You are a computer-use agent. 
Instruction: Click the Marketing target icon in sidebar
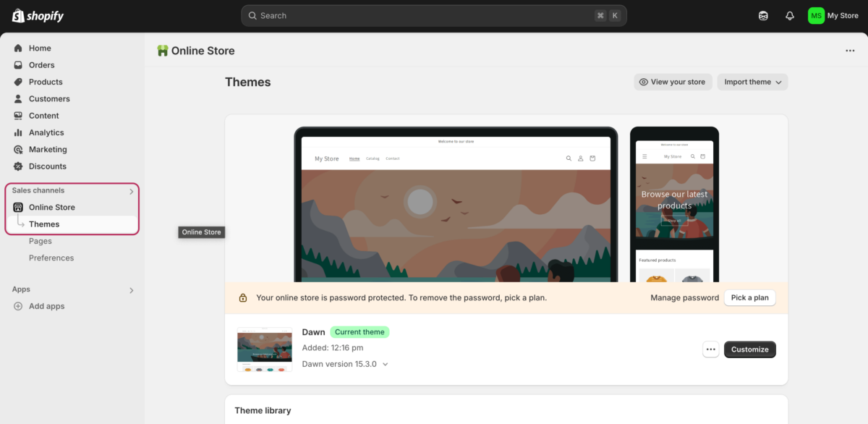coord(18,150)
